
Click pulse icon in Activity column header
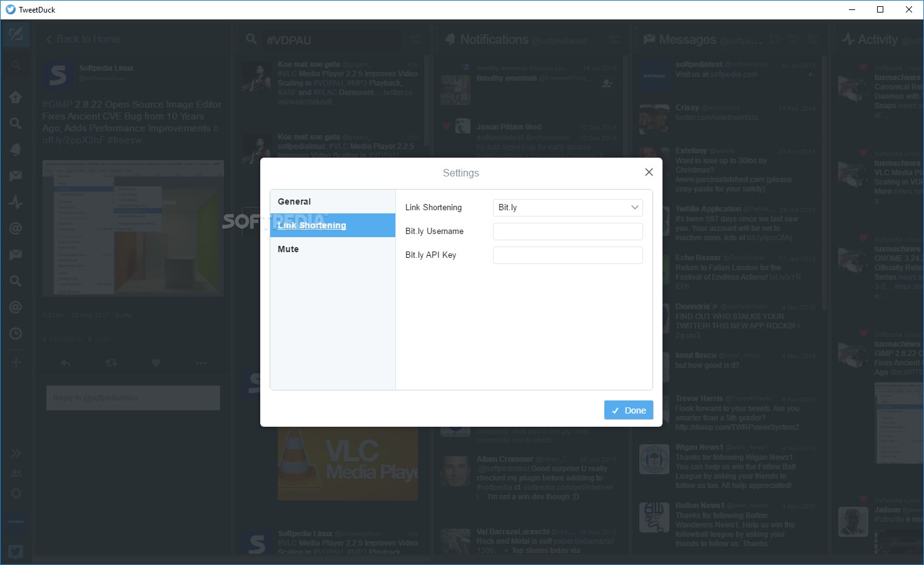(848, 39)
